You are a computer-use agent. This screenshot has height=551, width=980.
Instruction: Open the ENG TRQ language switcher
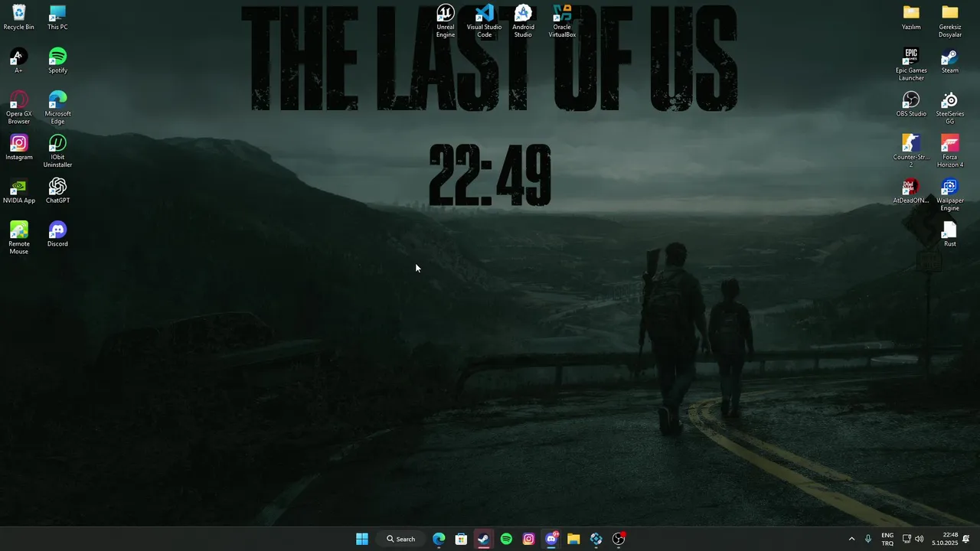887,539
